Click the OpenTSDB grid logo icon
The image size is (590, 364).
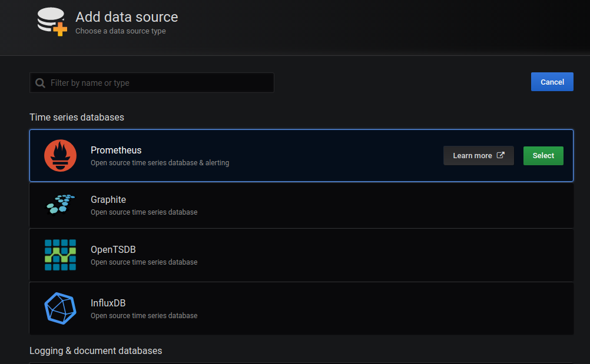click(x=60, y=255)
